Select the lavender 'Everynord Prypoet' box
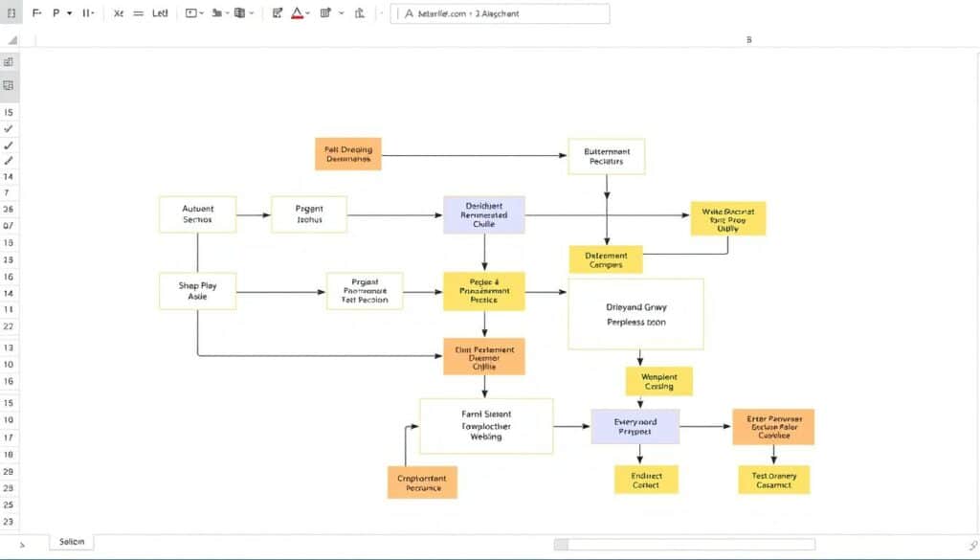This screenshot has width=980, height=560. [x=635, y=426]
